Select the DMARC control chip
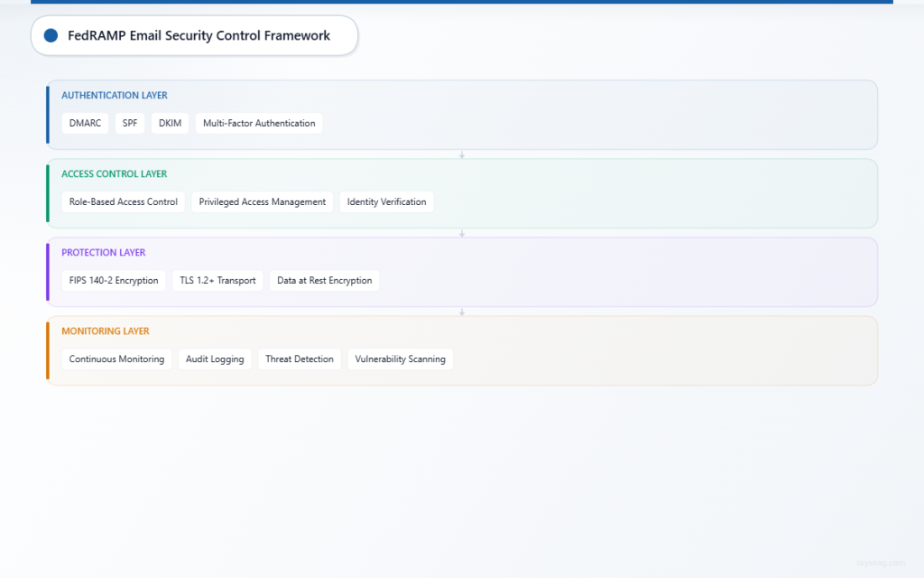Image resolution: width=924 pixels, height=578 pixels. coord(84,123)
